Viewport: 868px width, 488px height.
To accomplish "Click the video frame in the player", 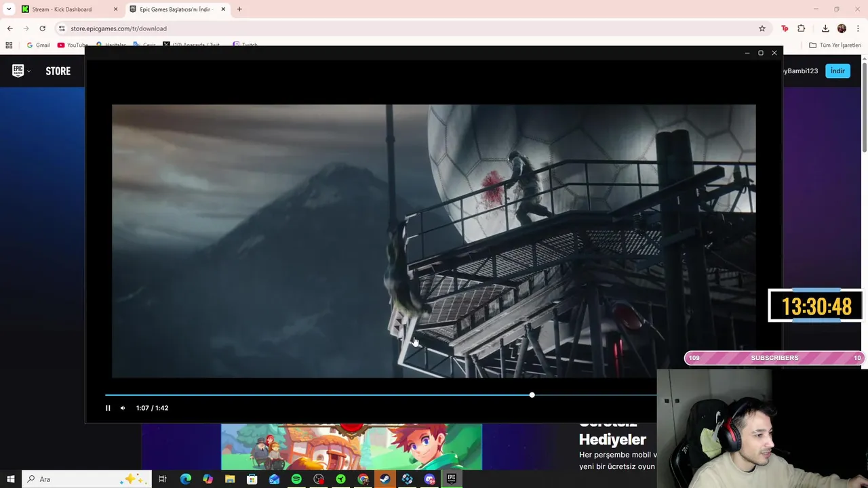I will click(x=433, y=241).
